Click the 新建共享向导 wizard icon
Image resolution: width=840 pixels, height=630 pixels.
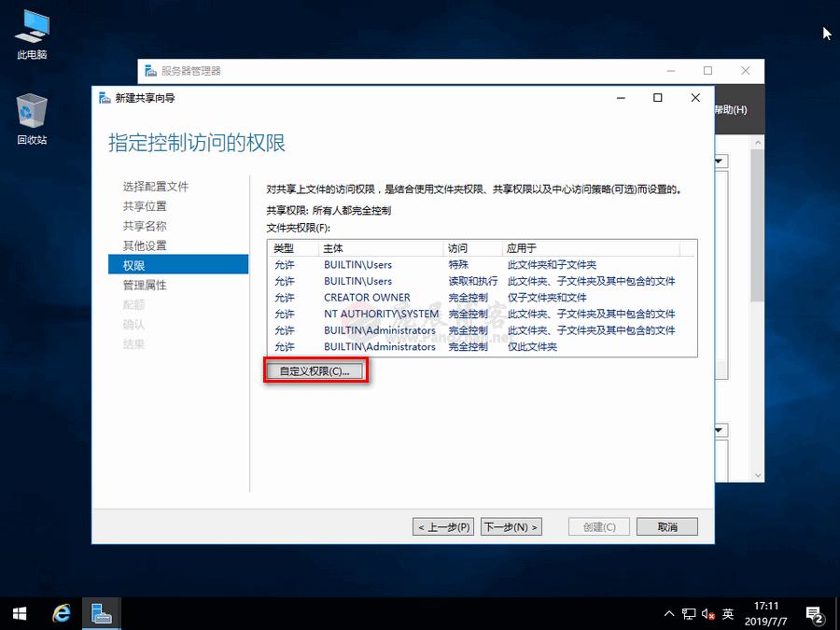pyautogui.click(x=105, y=97)
